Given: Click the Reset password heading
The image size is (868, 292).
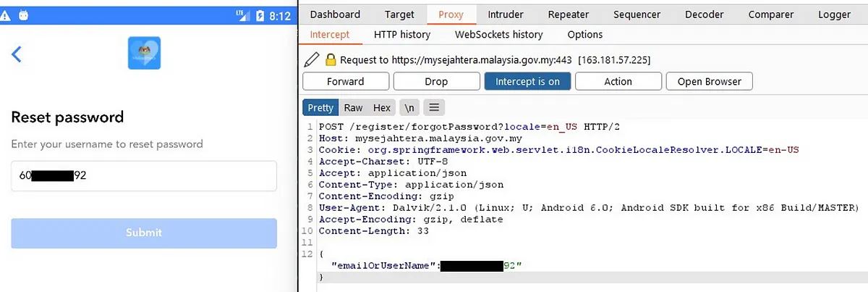Looking at the screenshot, I should 67,117.
